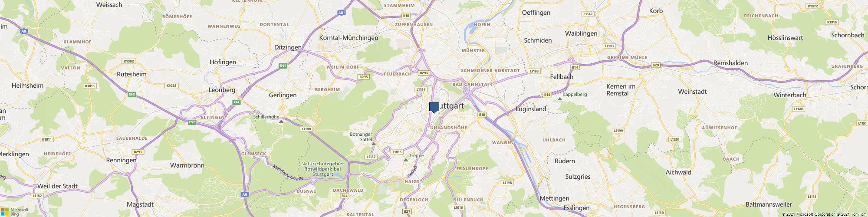Select the Kappelberg mountain peak icon
The height and width of the screenshot is (217, 868).
click(560, 99)
